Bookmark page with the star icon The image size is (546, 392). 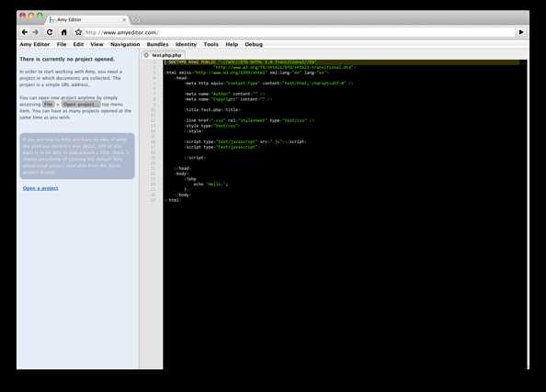78,32
